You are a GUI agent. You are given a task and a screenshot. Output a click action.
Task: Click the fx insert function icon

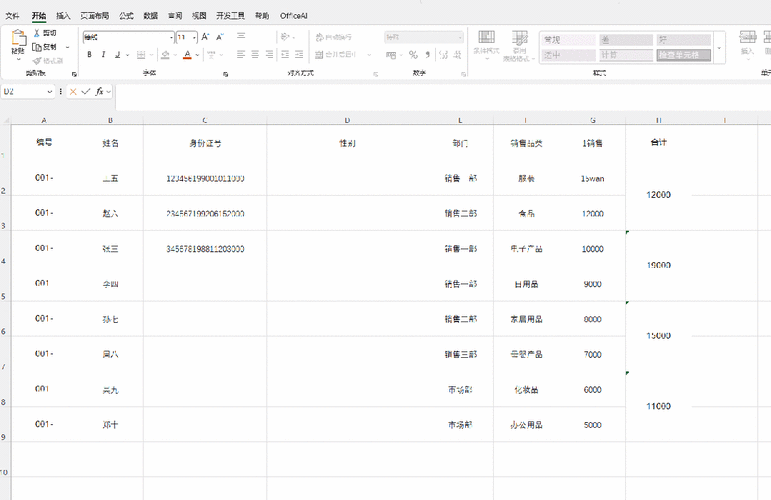coord(99,91)
